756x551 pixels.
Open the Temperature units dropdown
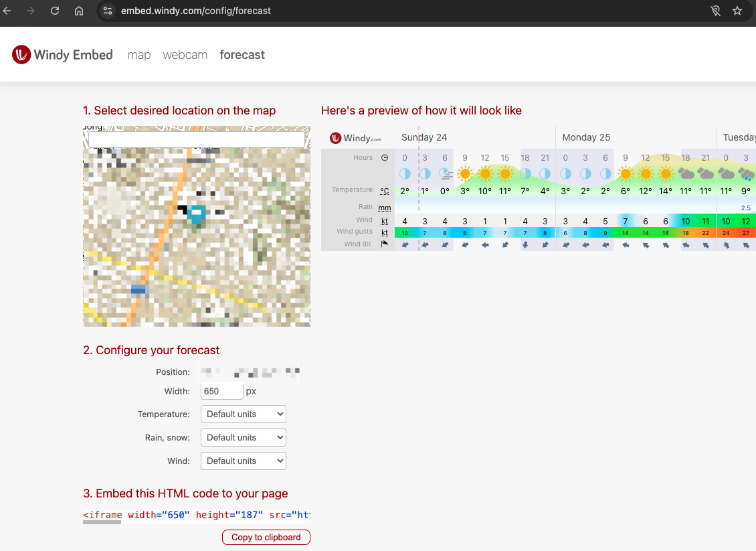[243, 414]
